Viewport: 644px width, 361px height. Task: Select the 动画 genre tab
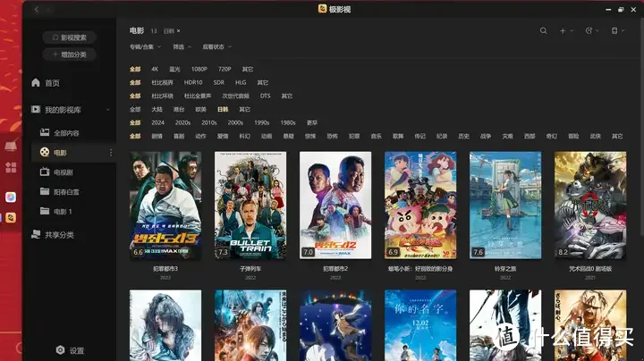coord(267,136)
